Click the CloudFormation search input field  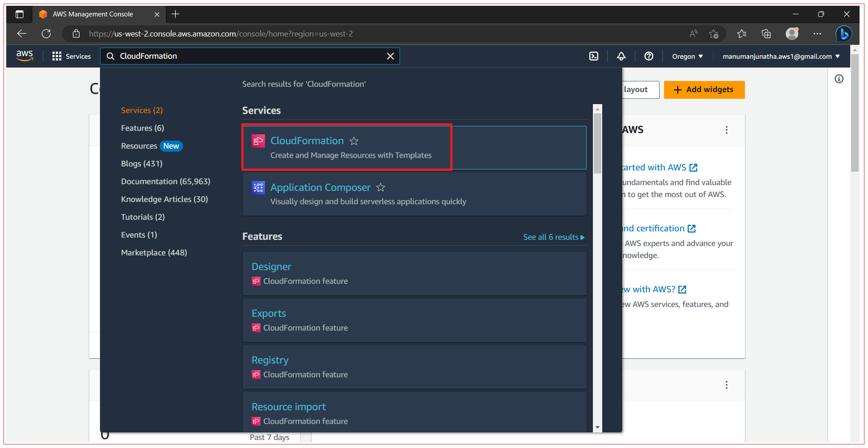click(x=250, y=56)
